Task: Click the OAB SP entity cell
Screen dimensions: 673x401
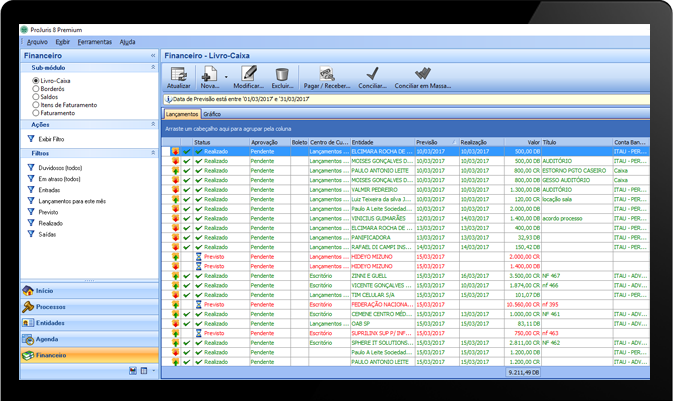Action: point(382,324)
